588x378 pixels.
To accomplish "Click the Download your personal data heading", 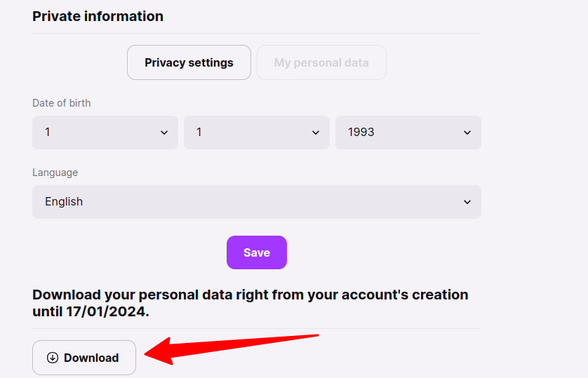I will coord(250,303).
